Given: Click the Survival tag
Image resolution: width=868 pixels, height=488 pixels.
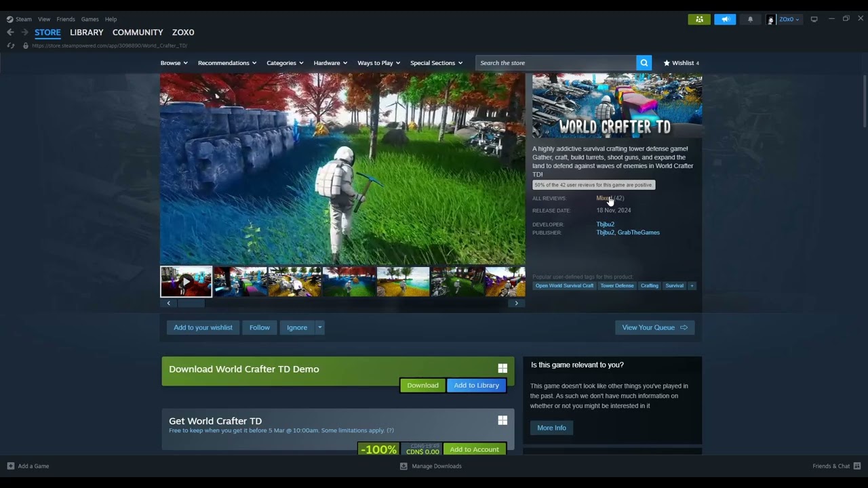Looking at the screenshot, I should [674, 285].
